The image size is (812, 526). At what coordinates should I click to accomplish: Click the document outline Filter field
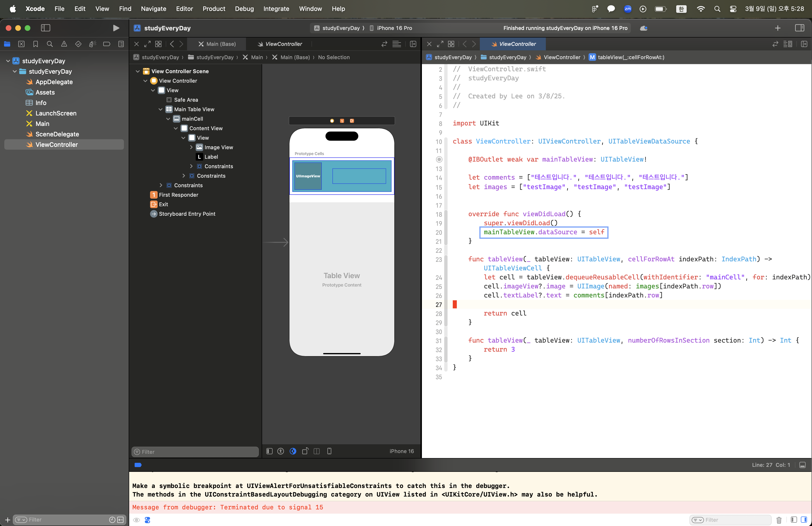coord(195,452)
